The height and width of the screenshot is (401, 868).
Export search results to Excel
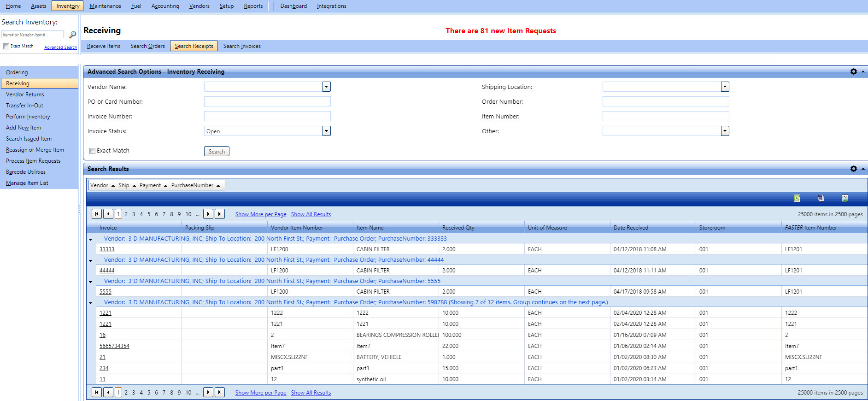pyautogui.click(x=797, y=198)
